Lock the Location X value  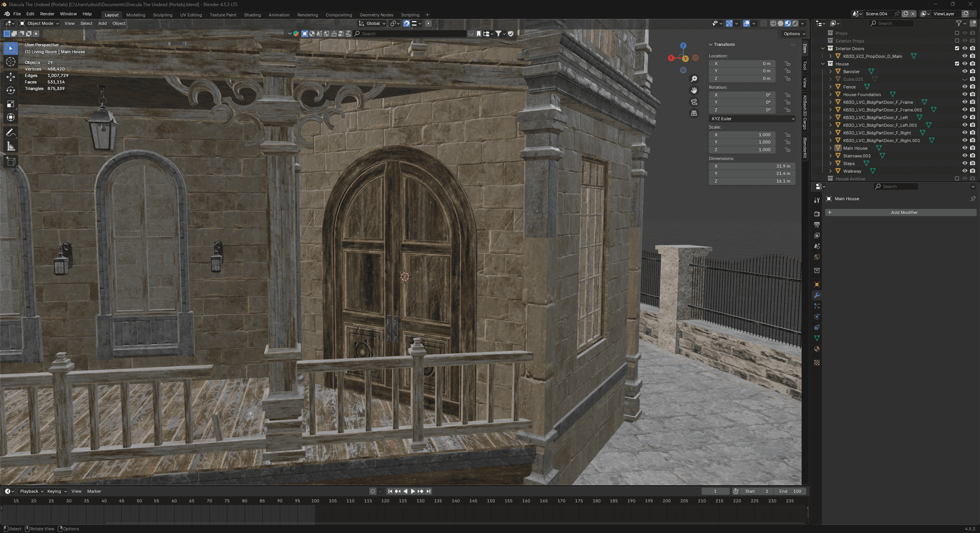787,64
